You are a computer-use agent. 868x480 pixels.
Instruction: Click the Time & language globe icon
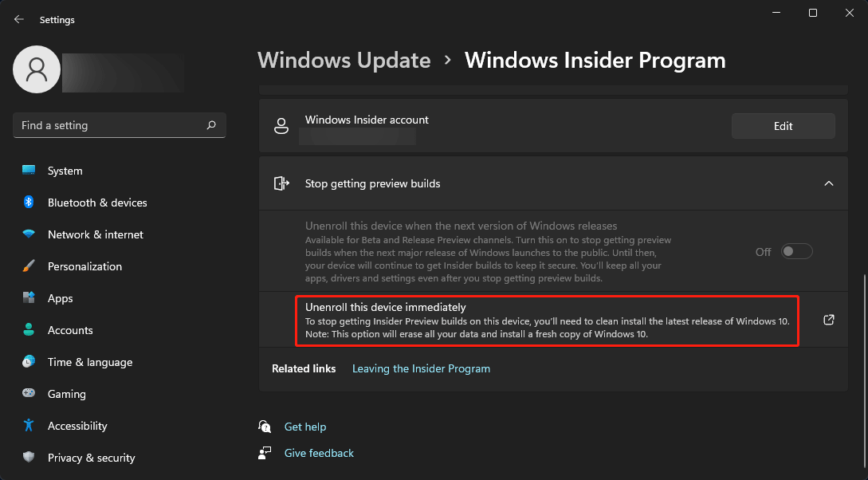[x=29, y=361]
